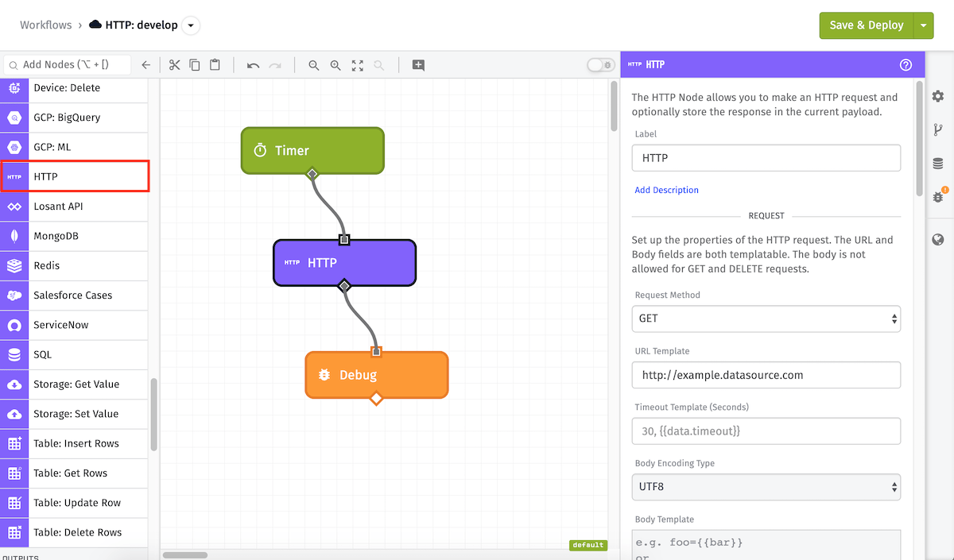Fit workflow to screen icon
954x560 pixels.
pos(358,65)
